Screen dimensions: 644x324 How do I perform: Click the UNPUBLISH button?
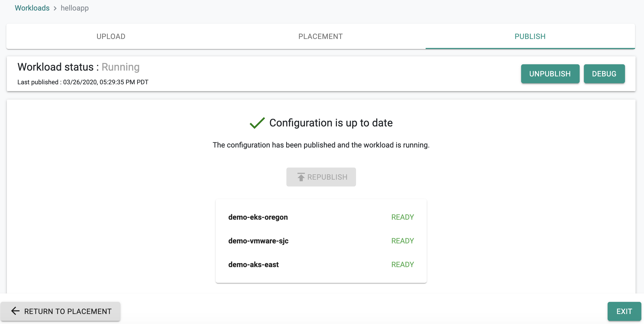pyautogui.click(x=550, y=74)
